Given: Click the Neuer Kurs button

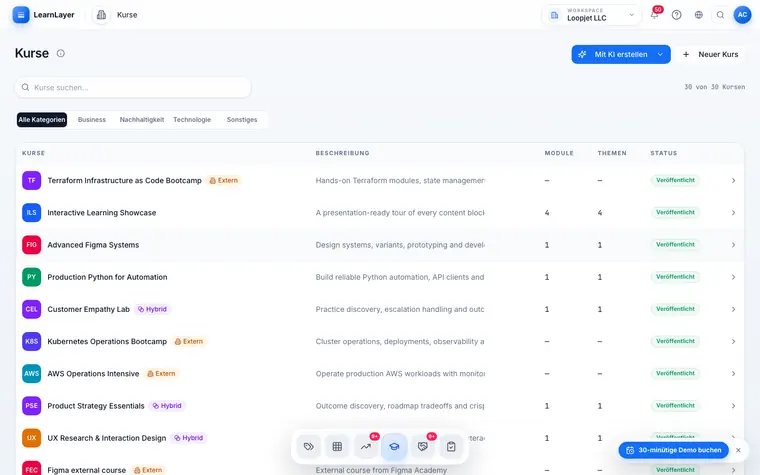Looking at the screenshot, I should tap(712, 54).
